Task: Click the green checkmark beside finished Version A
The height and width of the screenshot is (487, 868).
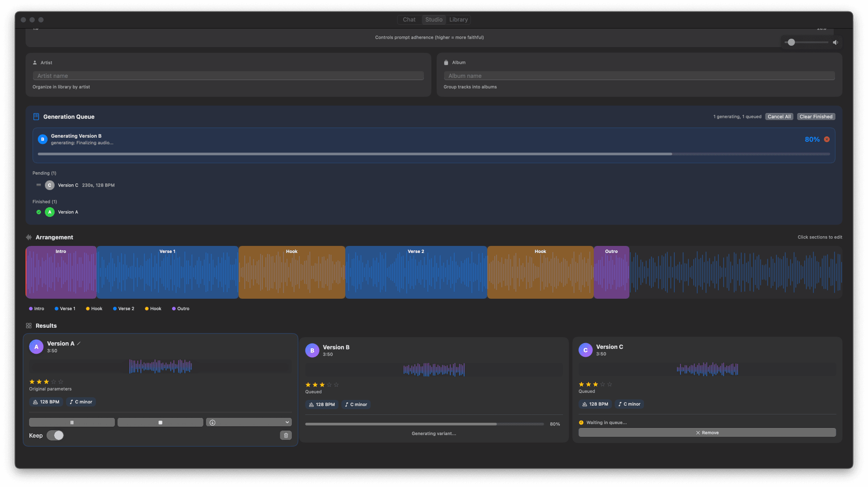Action: 39,212
